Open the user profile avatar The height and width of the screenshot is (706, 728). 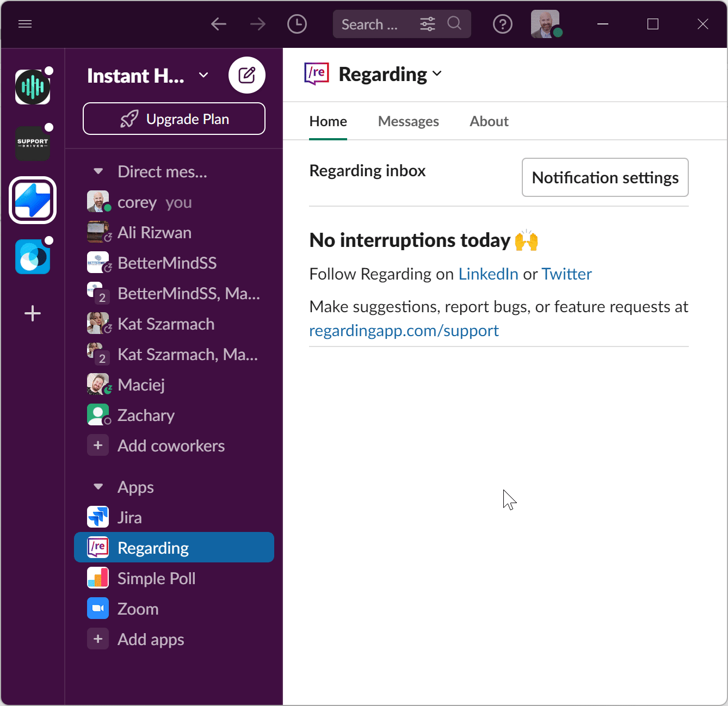tap(545, 24)
